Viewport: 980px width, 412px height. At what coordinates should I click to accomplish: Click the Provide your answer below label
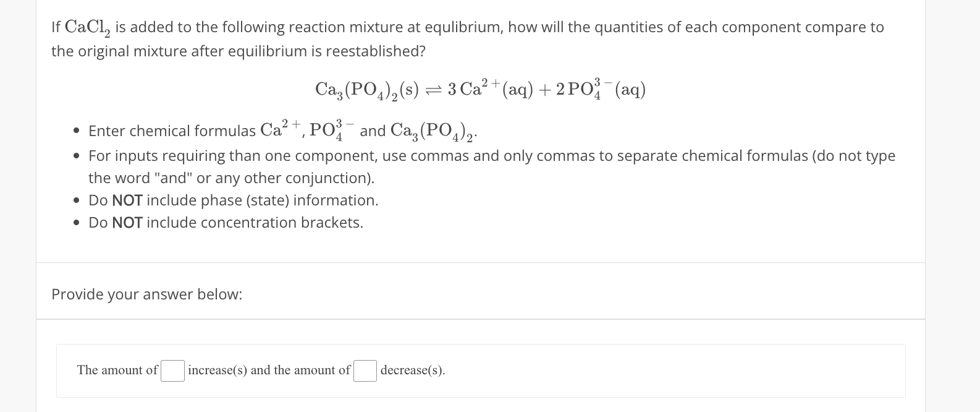[x=146, y=294]
